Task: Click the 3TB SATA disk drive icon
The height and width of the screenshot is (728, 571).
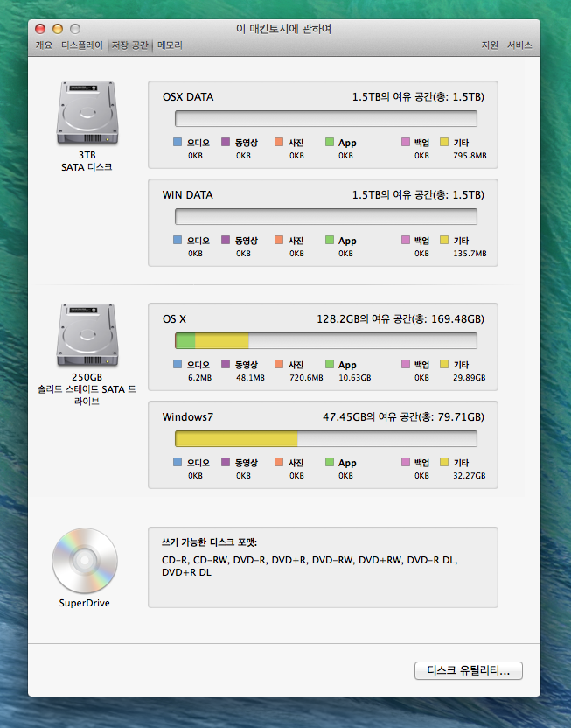Action: pyautogui.click(x=87, y=114)
